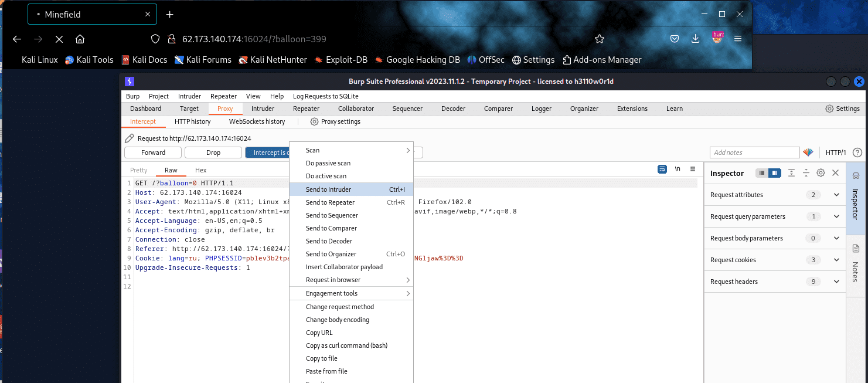Click the Forward button
868x383 pixels.
click(153, 152)
